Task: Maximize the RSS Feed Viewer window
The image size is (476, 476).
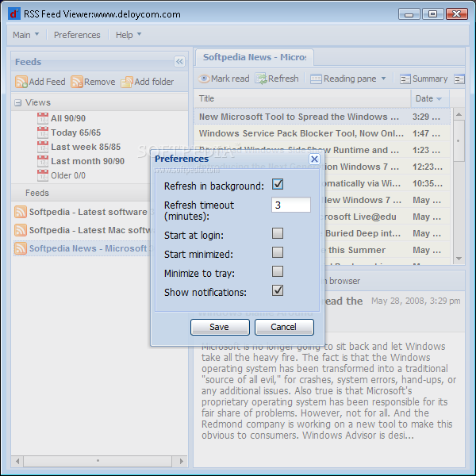Action: tap(432, 14)
